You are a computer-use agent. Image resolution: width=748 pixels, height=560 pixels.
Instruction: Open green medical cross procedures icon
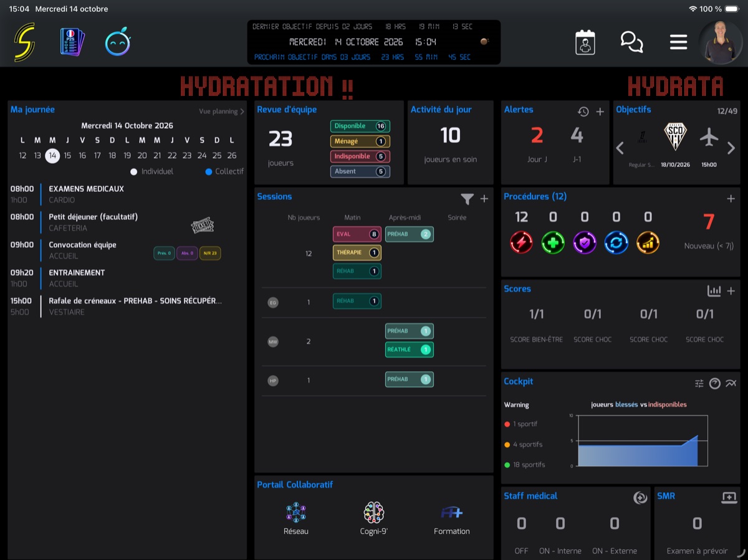[x=553, y=242]
